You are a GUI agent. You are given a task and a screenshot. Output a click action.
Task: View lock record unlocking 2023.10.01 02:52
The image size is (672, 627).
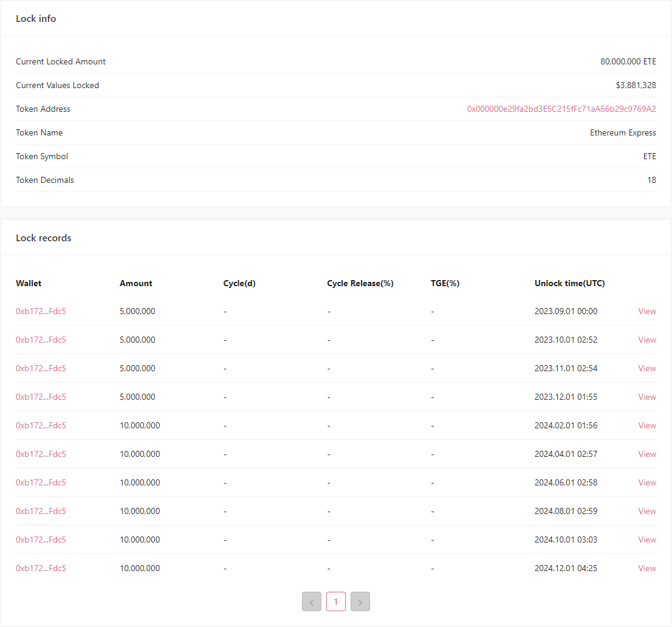pyautogui.click(x=647, y=340)
